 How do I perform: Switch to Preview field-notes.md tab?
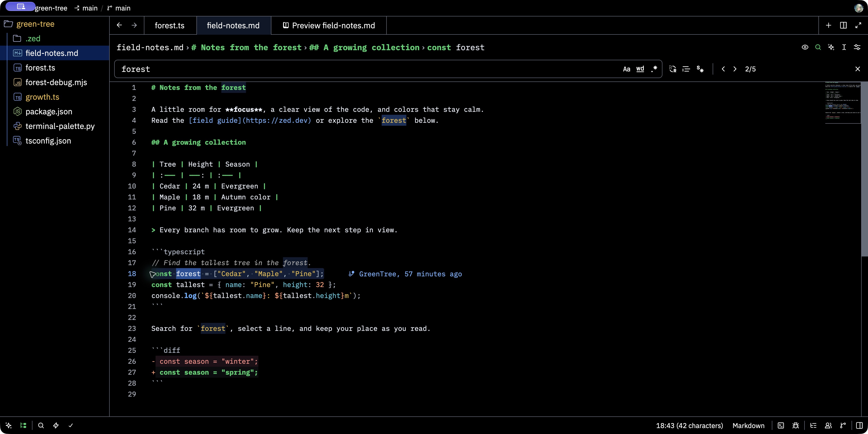[329, 26]
